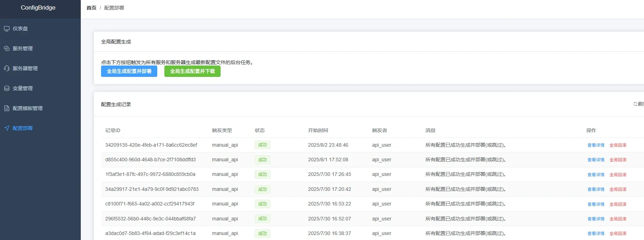Click the 开始时间 column header
This screenshot has width=644, height=240.
[318, 130]
